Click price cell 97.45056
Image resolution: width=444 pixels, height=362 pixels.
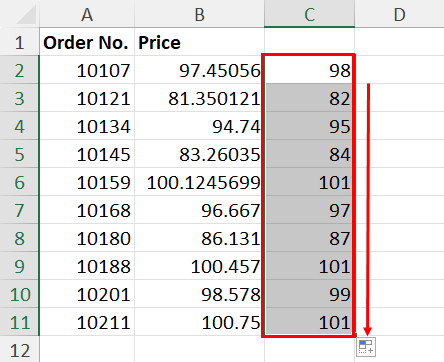point(199,70)
